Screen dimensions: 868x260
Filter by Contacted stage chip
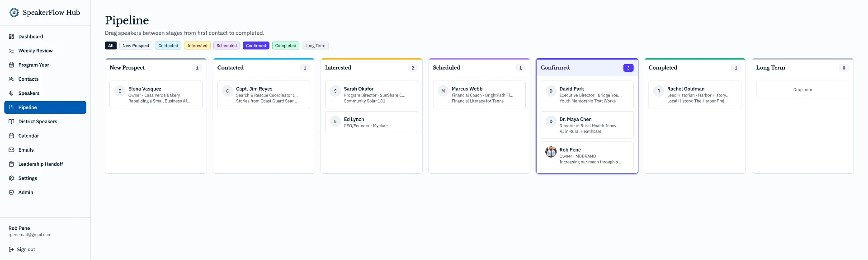pyautogui.click(x=168, y=46)
